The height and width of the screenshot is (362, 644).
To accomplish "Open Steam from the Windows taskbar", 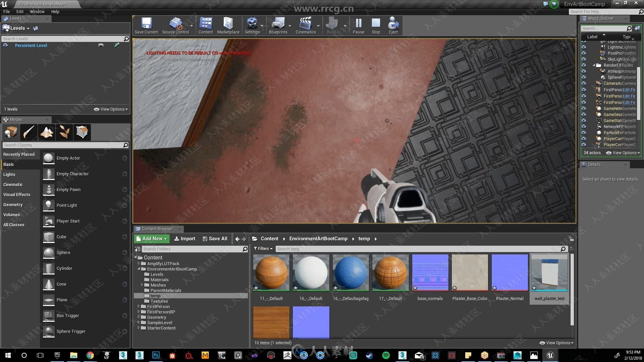I will (x=369, y=355).
